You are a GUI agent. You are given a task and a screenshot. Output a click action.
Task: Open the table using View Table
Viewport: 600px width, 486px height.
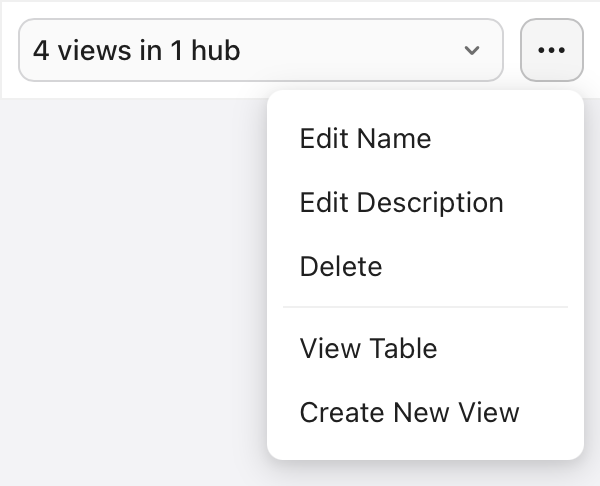(368, 348)
